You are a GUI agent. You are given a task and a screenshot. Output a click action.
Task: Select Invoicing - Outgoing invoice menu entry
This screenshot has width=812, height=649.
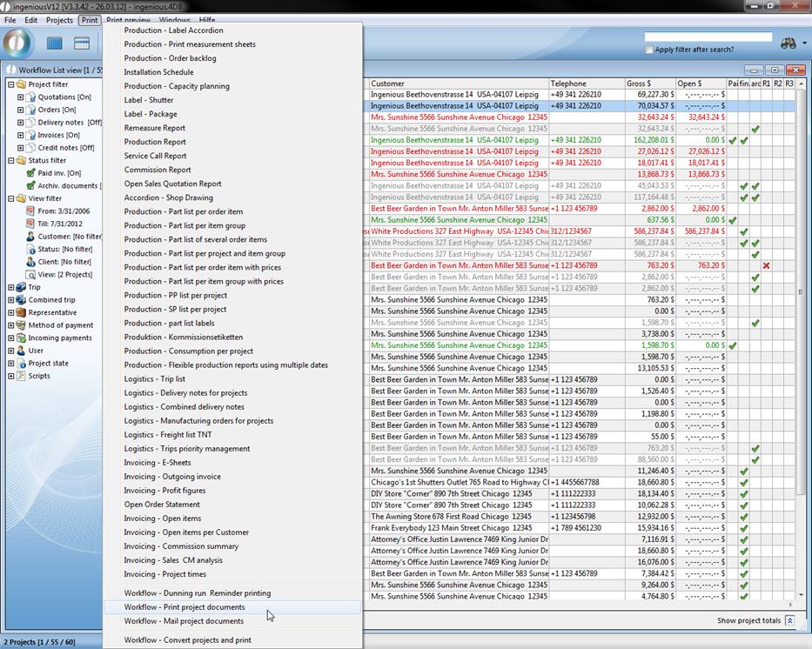[x=172, y=477]
